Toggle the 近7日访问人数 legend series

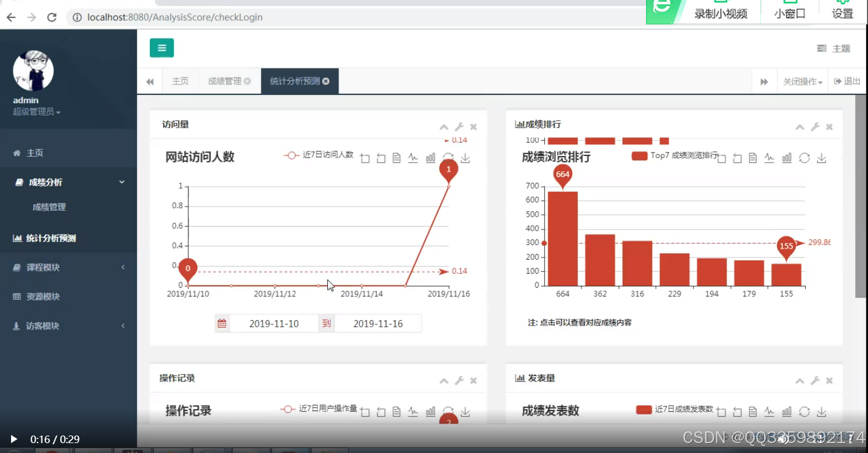[x=319, y=155]
